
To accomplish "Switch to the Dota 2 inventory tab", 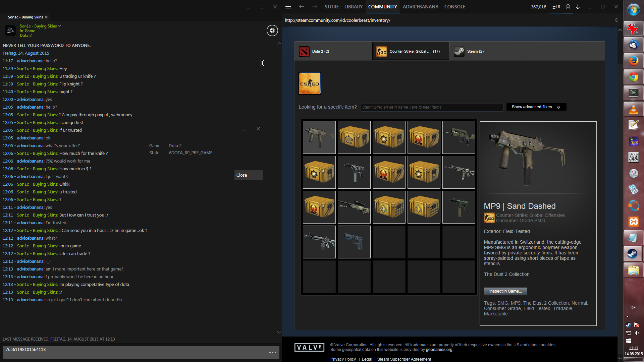I will point(333,51).
